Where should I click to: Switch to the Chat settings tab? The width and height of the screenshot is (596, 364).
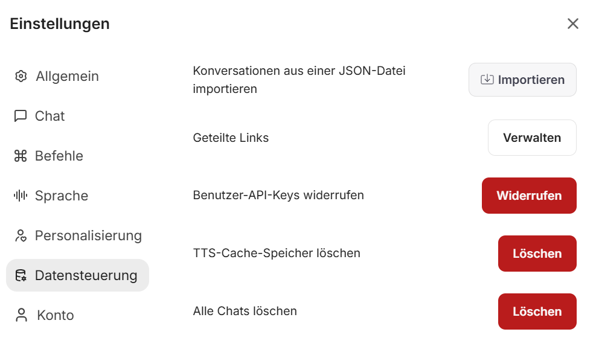pos(50,116)
